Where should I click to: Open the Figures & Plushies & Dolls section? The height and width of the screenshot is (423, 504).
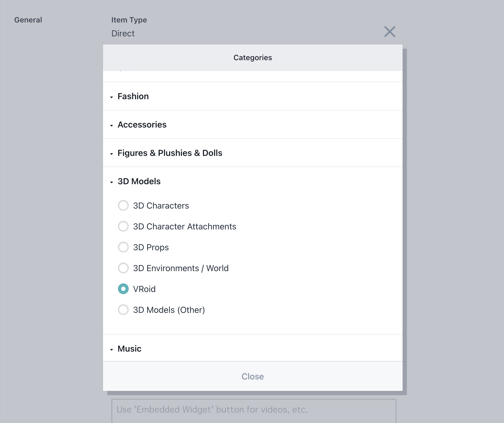pyautogui.click(x=253, y=153)
